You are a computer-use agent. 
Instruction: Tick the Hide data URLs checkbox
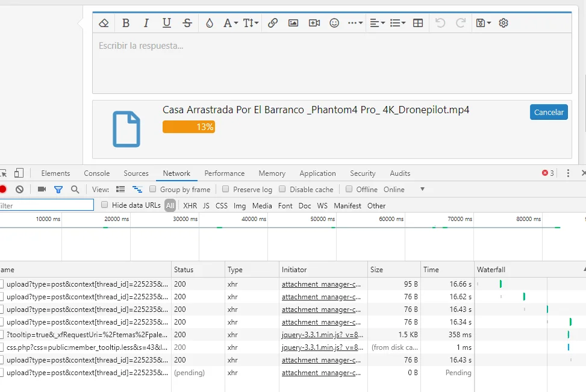(105, 205)
